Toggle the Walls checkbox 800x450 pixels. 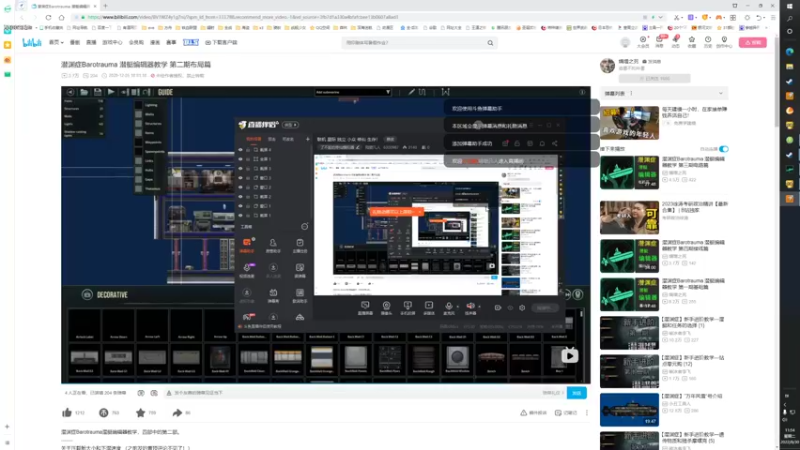(x=138, y=114)
